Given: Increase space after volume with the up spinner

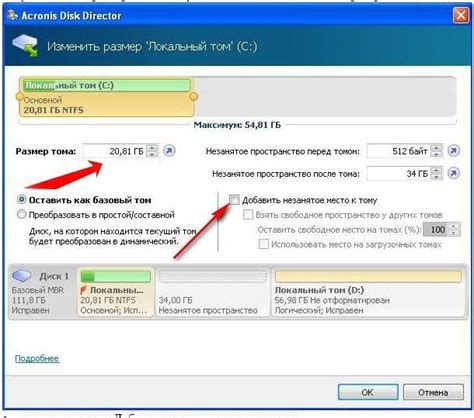Looking at the screenshot, I should tap(436, 170).
